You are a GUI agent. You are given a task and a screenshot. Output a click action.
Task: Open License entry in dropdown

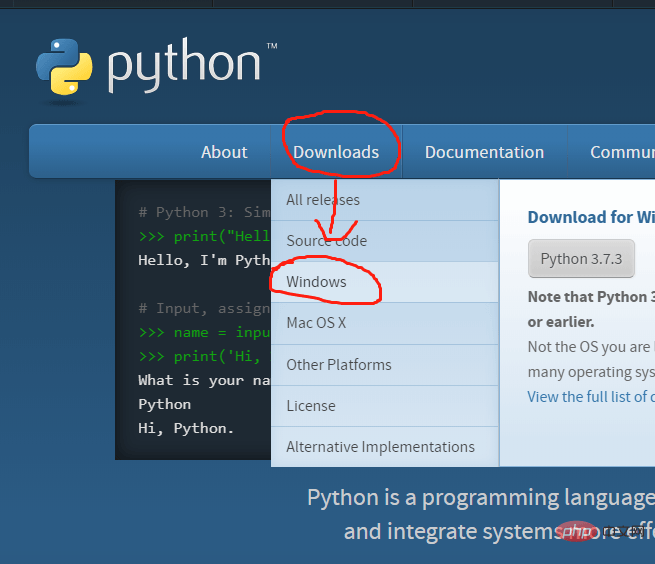point(385,406)
